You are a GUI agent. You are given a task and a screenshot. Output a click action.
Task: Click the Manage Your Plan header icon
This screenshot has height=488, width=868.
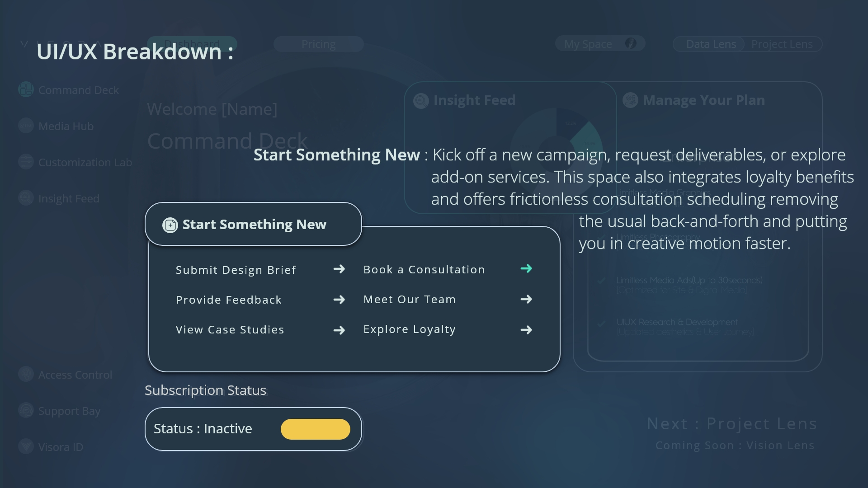click(630, 100)
